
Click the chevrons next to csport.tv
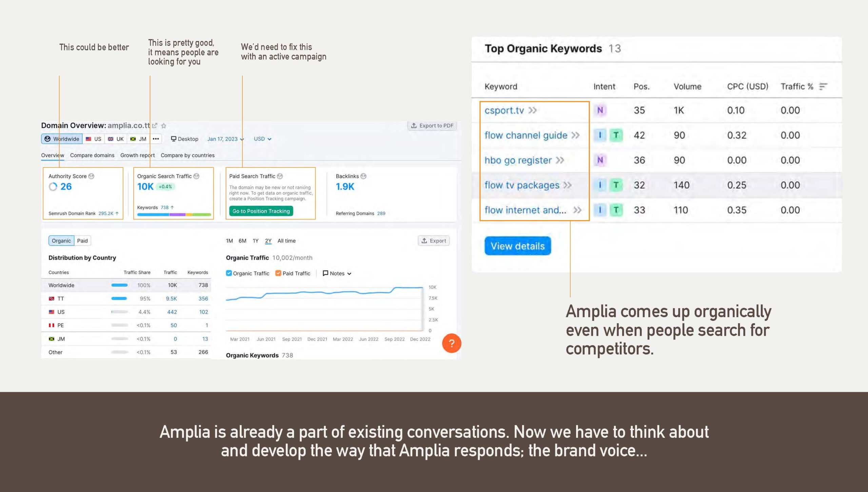pyautogui.click(x=533, y=110)
